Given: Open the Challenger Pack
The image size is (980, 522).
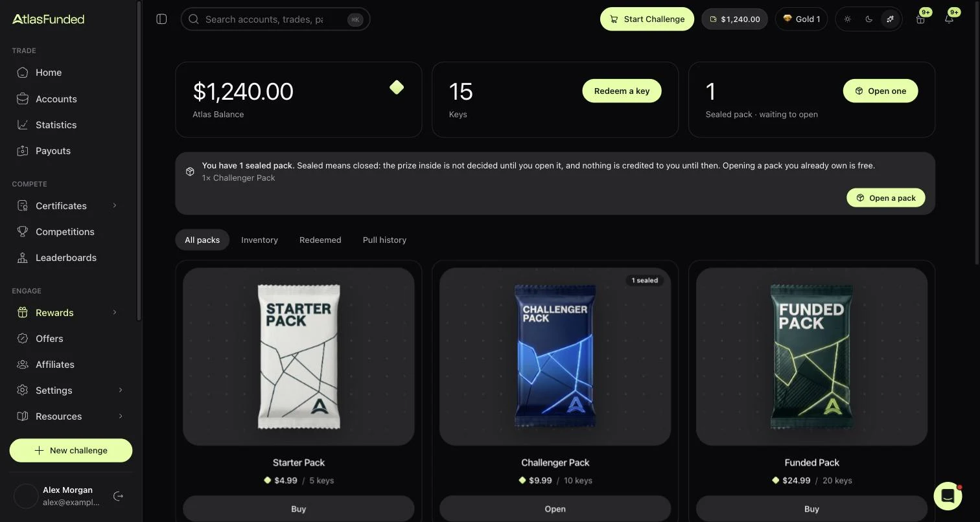Looking at the screenshot, I should pyautogui.click(x=555, y=509).
